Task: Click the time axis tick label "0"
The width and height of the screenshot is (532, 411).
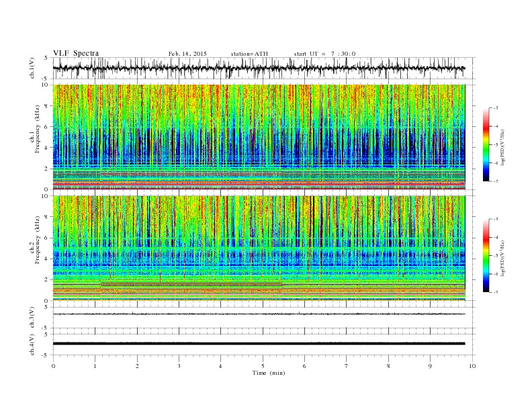Action: 53,366
